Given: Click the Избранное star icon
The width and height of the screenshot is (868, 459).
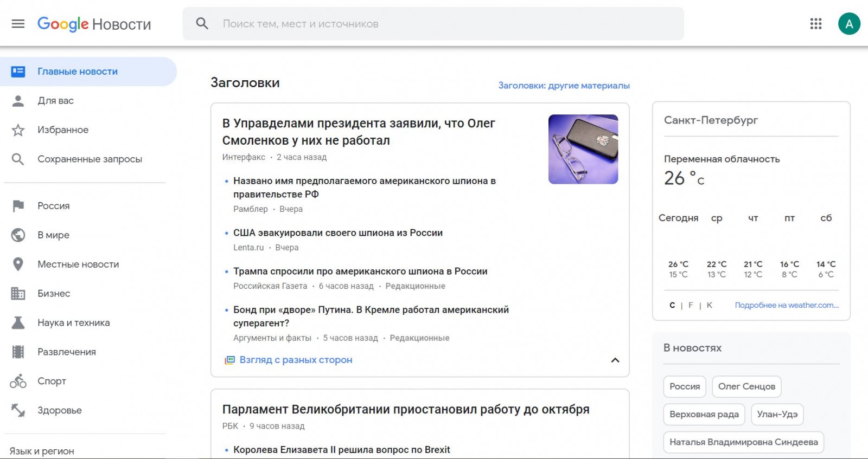Looking at the screenshot, I should [x=18, y=130].
